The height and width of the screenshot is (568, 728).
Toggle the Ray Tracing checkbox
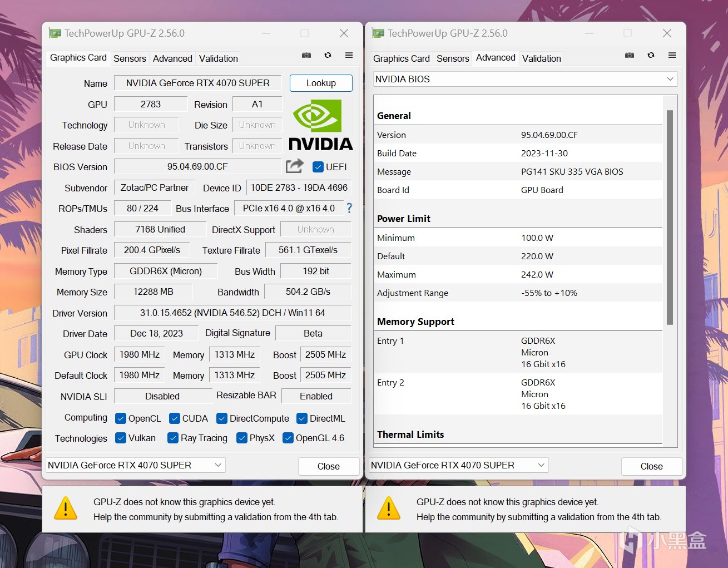click(173, 438)
